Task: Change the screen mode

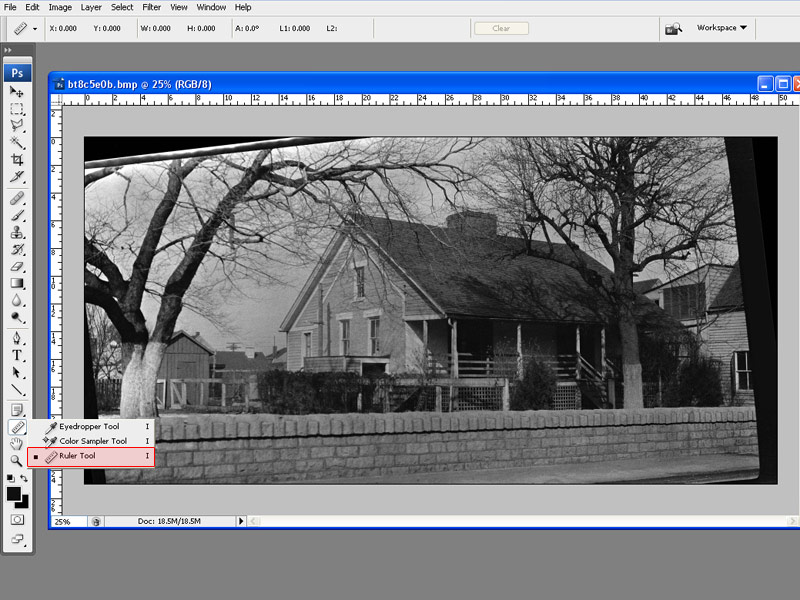Action: [17, 539]
